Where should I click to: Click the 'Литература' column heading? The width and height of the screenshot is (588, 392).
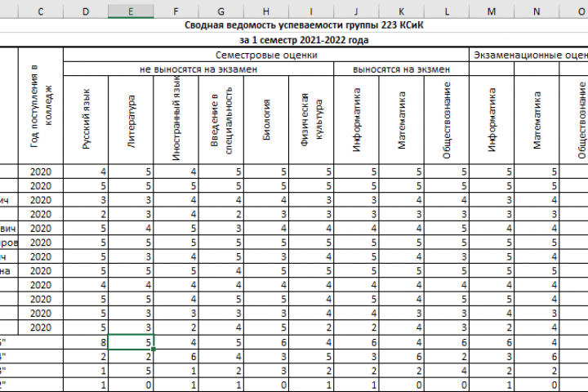point(131,120)
